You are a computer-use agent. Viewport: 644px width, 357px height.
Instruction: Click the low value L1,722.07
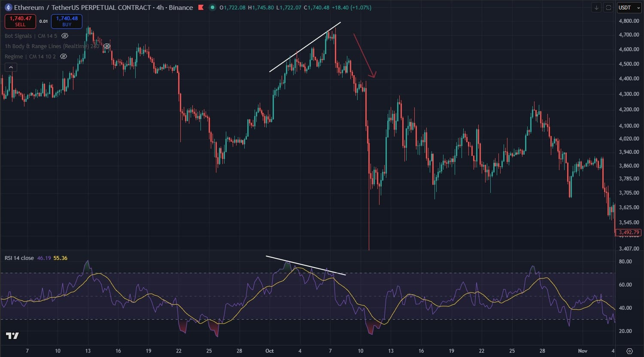[289, 7]
